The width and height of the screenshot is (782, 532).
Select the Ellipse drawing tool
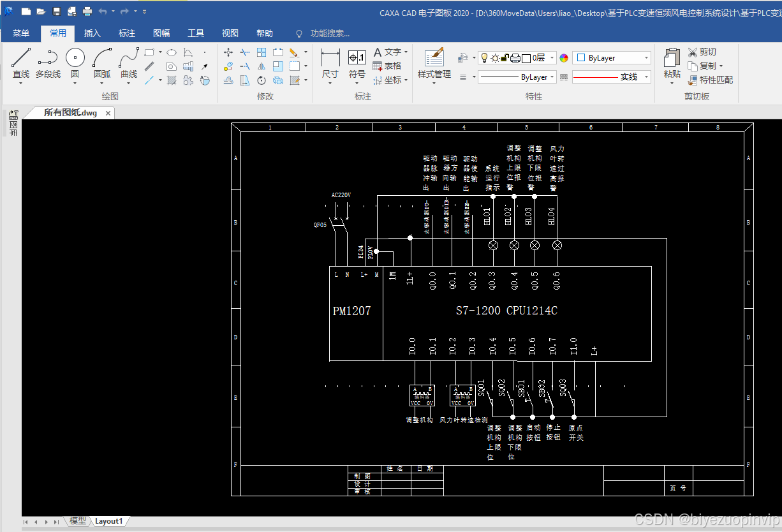(x=171, y=52)
